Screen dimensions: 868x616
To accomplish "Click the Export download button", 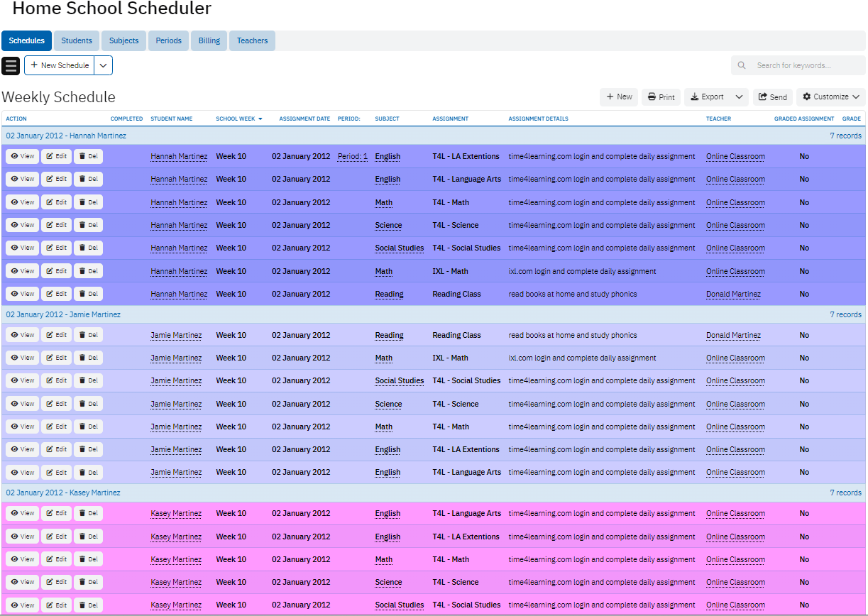I will coord(707,97).
